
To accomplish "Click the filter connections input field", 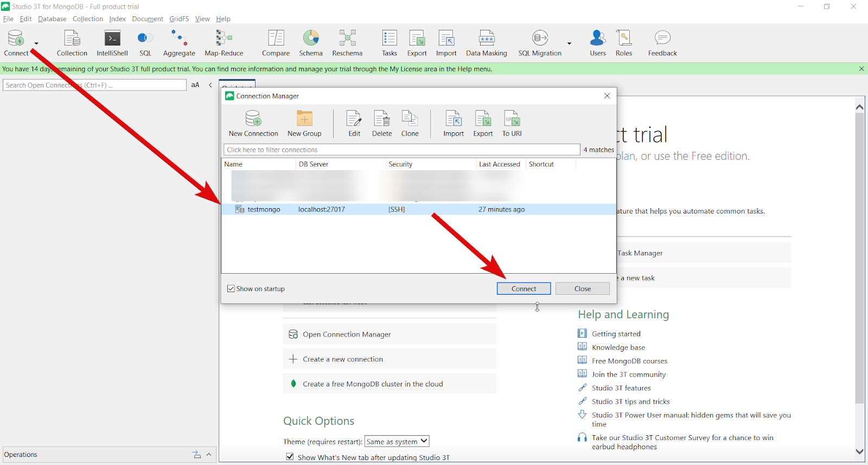I will (x=402, y=150).
